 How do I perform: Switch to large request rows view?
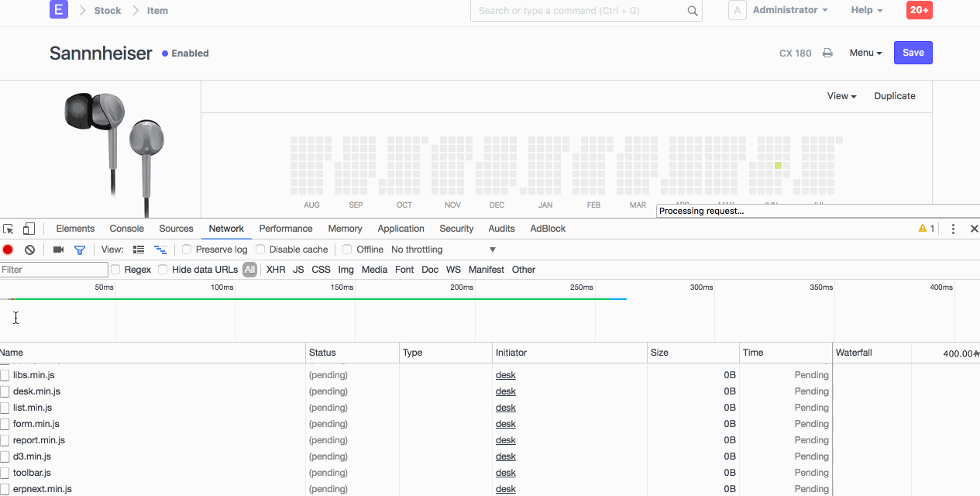[139, 250]
